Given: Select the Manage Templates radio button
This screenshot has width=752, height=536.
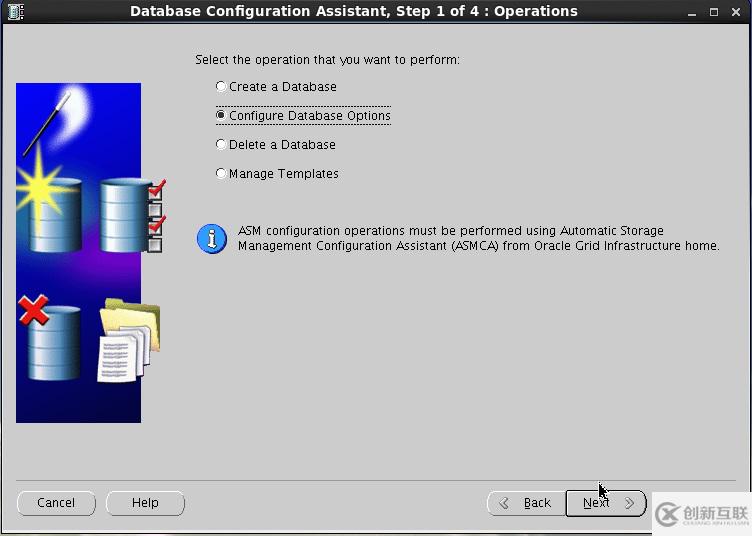Looking at the screenshot, I should [x=221, y=174].
